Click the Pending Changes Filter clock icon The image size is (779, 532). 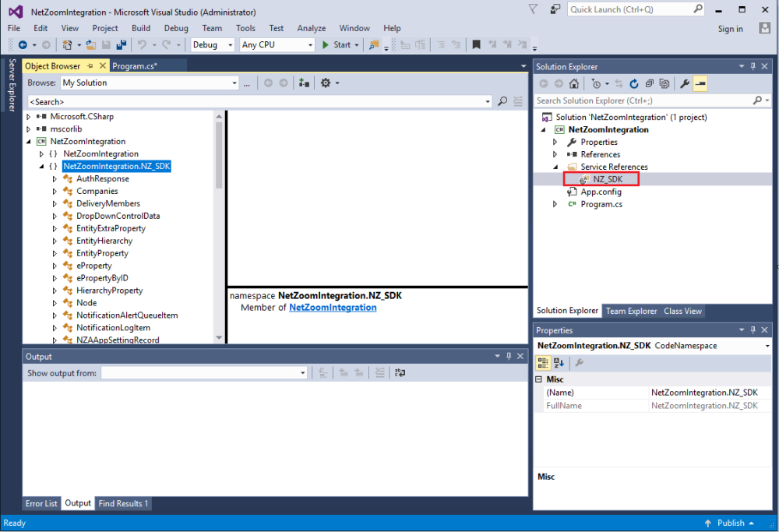pyautogui.click(x=596, y=83)
